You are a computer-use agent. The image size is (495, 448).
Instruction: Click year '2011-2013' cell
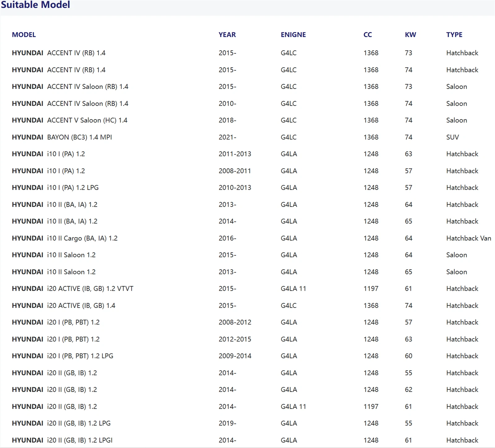[x=235, y=154]
